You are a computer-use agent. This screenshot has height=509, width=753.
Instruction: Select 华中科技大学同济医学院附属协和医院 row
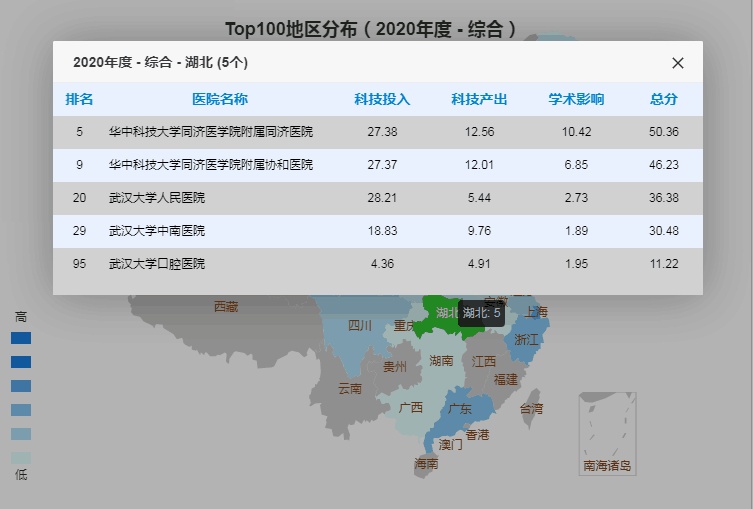point(378,165)
